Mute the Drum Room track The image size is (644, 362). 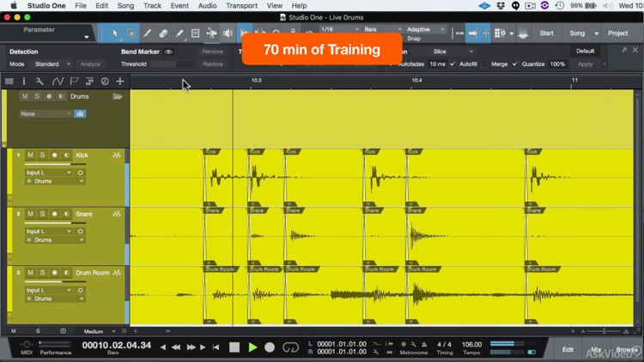tap(30, 273)
